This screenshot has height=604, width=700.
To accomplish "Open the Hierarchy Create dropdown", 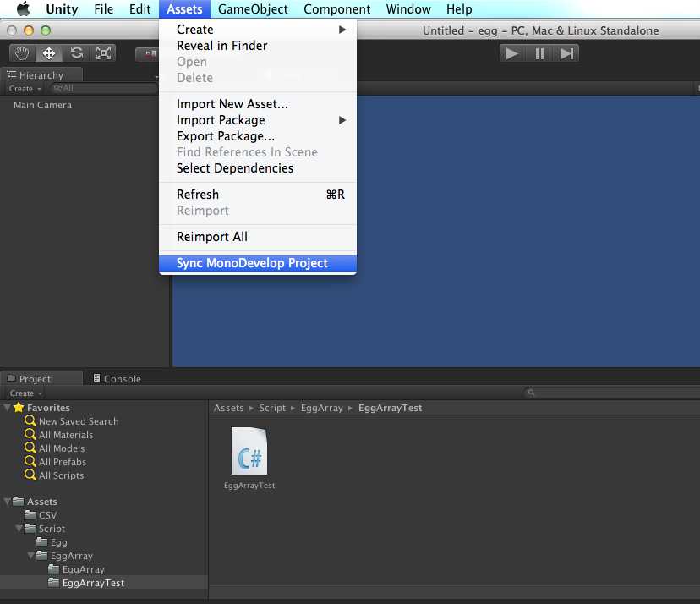I will [x=25, y=89].
